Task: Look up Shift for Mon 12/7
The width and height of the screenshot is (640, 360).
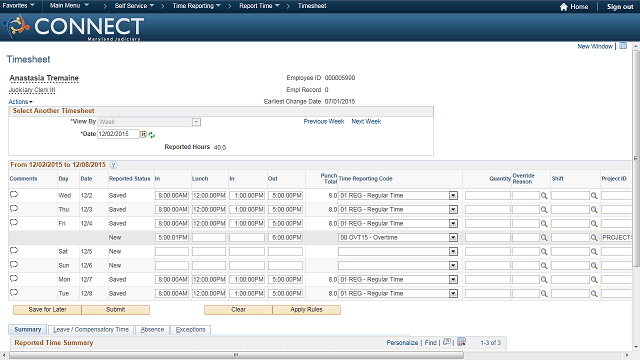Action: (x=594, y=280)
